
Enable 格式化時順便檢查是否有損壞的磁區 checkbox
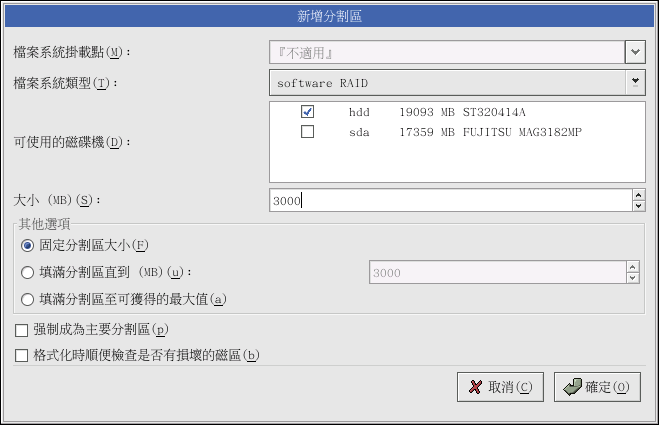[x=22, y=354]
